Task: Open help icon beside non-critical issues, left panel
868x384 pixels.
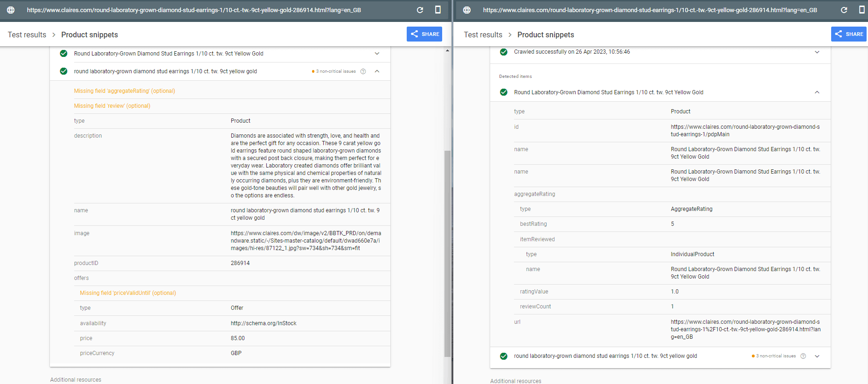Action: 363,71
